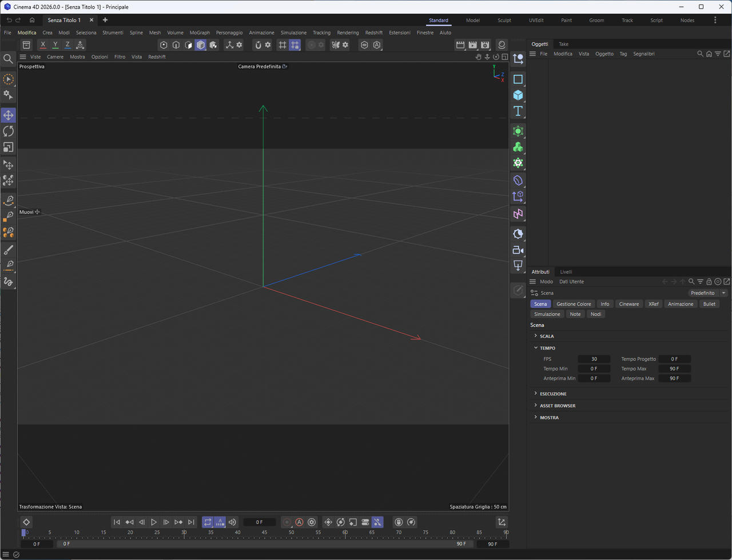Viewport: 732px width, 560px height.
Task: Click the Animazione button
Action: point(681,304)
